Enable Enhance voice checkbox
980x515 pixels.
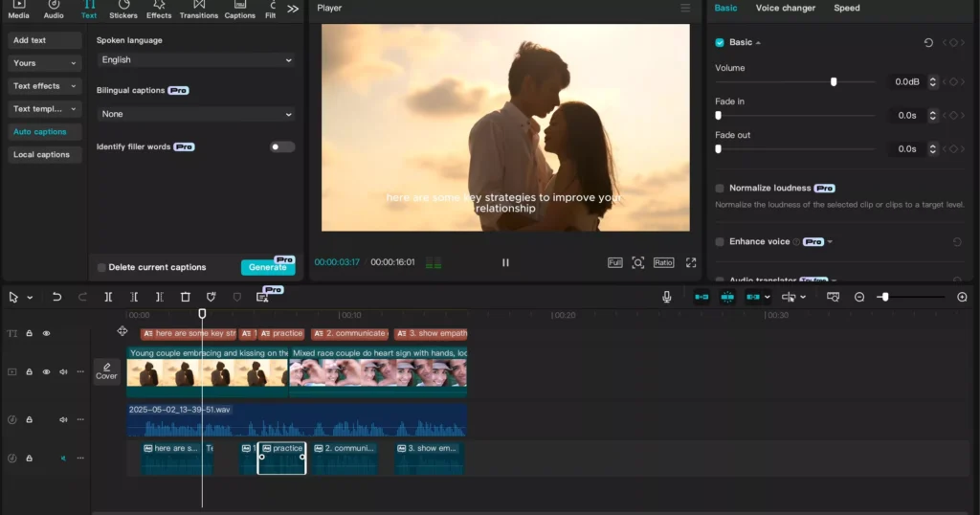click(x=720, y=242)
